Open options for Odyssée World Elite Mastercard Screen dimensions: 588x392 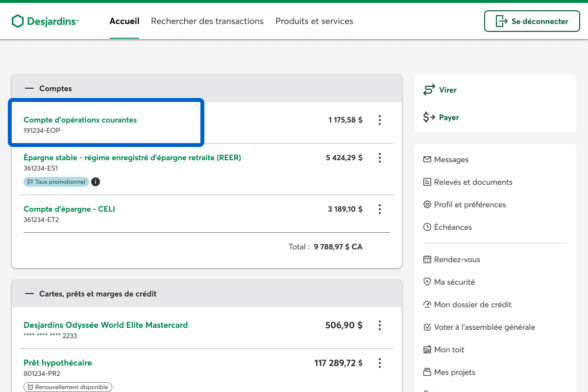(x=379, y=325)
